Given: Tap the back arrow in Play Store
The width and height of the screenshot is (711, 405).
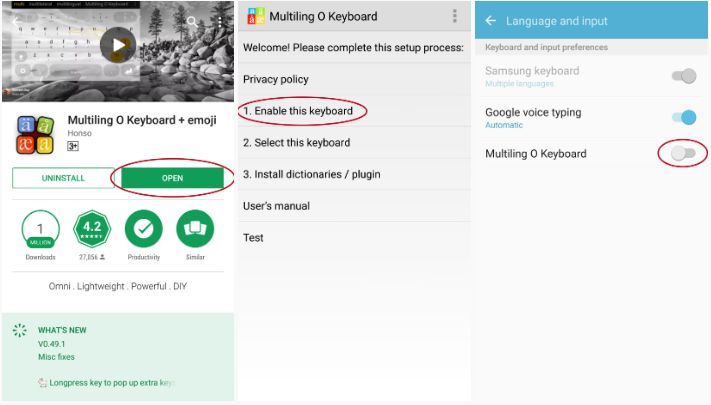Looking at the screenshot, I should tap(17, 21).
